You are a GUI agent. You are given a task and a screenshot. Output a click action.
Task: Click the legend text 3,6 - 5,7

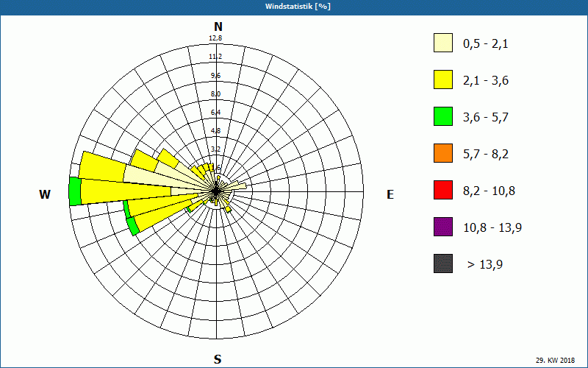[486, 118]
